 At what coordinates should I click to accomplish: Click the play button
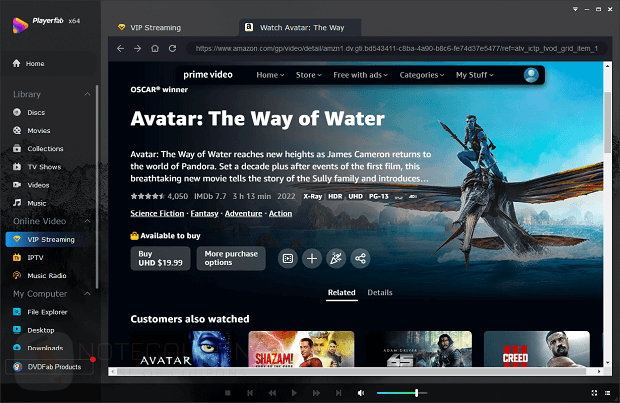click(294, 393)
